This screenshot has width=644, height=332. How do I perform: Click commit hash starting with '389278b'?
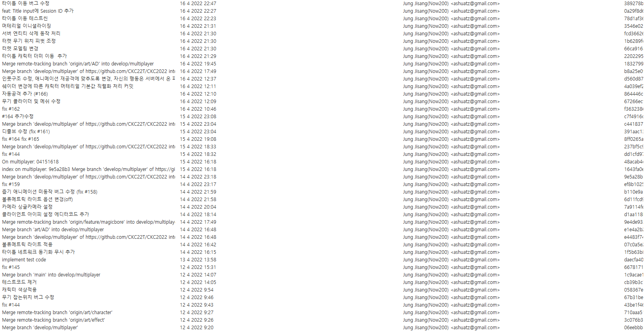pyautogui.click(x=634, y=4)
